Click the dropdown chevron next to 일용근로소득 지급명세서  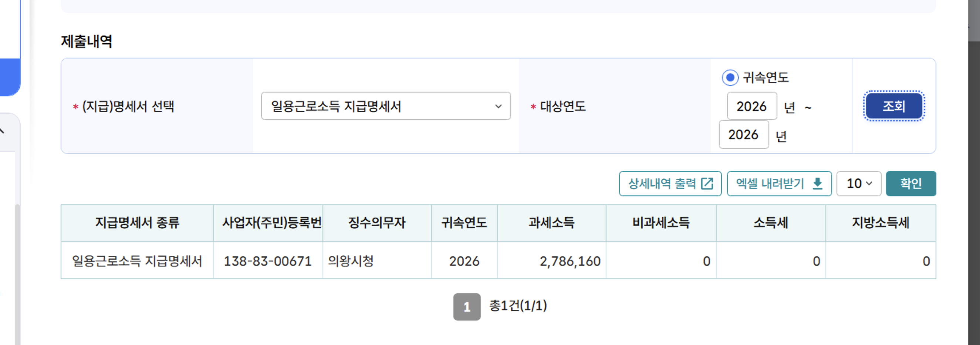[499, 106]
